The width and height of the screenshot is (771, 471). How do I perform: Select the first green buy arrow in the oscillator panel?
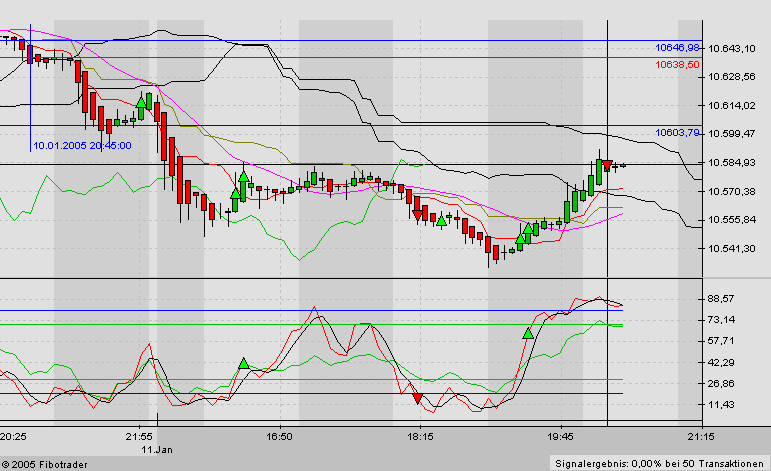coord(244,364)
